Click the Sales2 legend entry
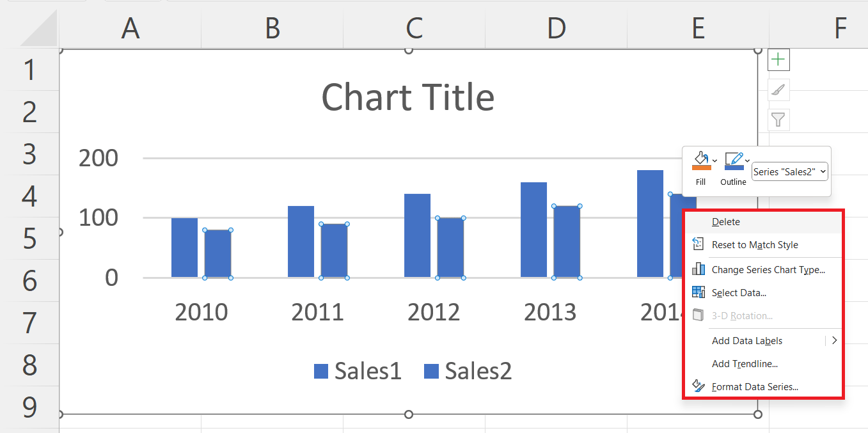 click(x=468, y=370)
